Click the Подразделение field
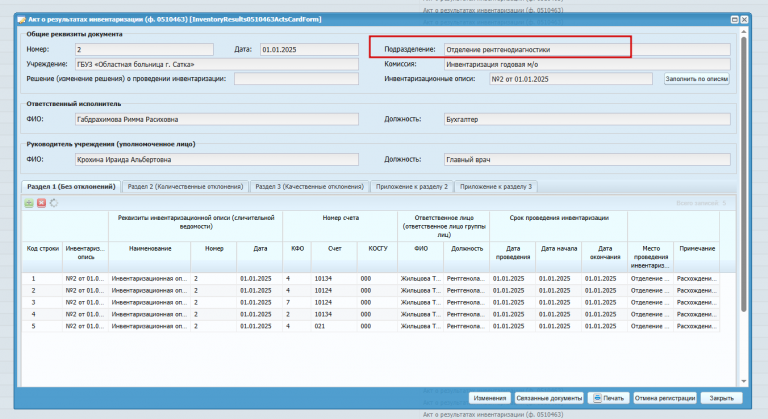The image size is (768, 419). pos(587,49)
